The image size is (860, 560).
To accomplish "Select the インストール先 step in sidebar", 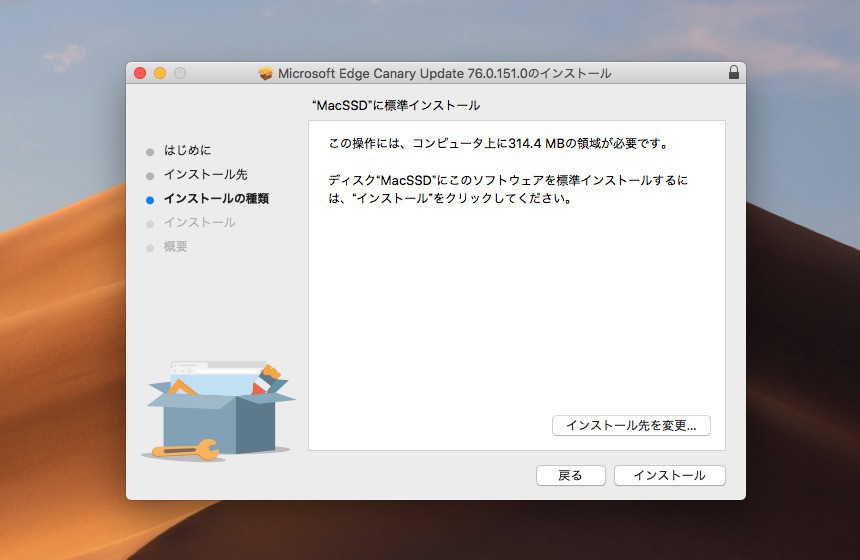I will point(206,174).
